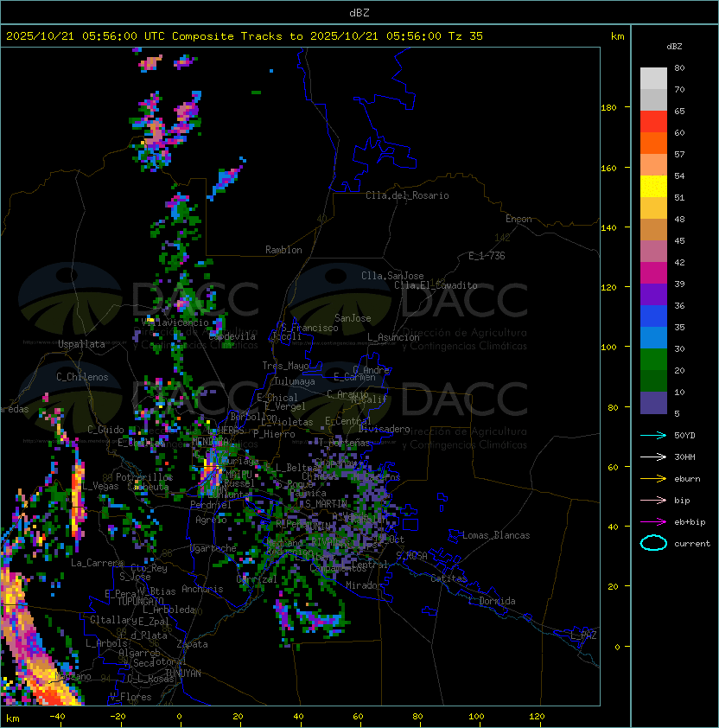
Task: Click the 20 dBZ green color swatch
Action: pyautogui.click(x=653, y=381)
